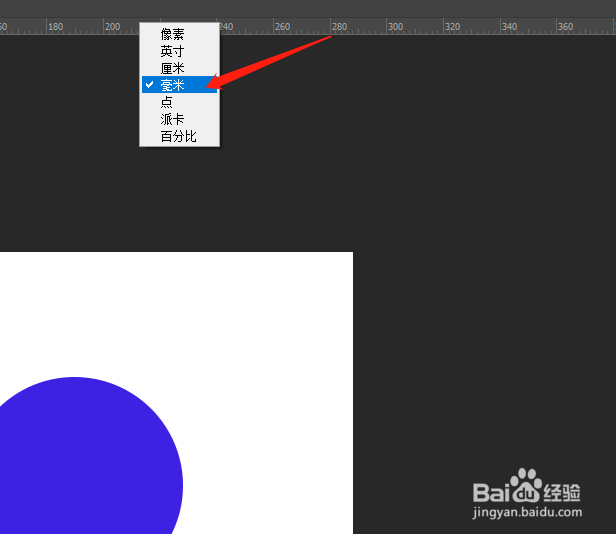Choose 英寸 unit from the context menu
This screenshot has width=616, height=534.
click(180, 51)
